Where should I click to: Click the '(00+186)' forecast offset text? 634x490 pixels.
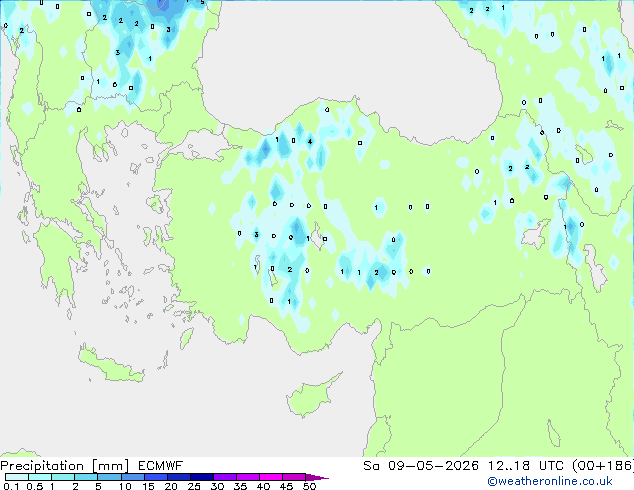click(x=603, y=466)
